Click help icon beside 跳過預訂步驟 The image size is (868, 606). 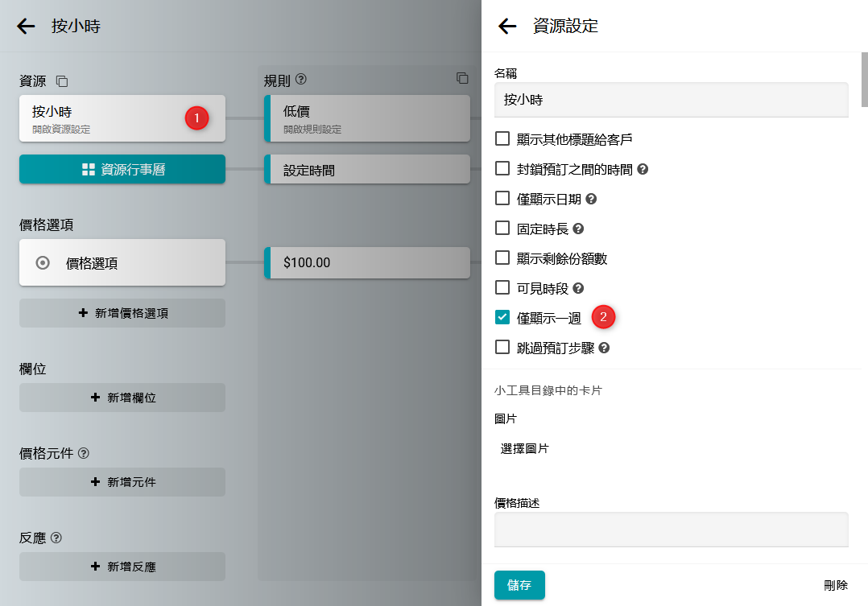[604, 348]
